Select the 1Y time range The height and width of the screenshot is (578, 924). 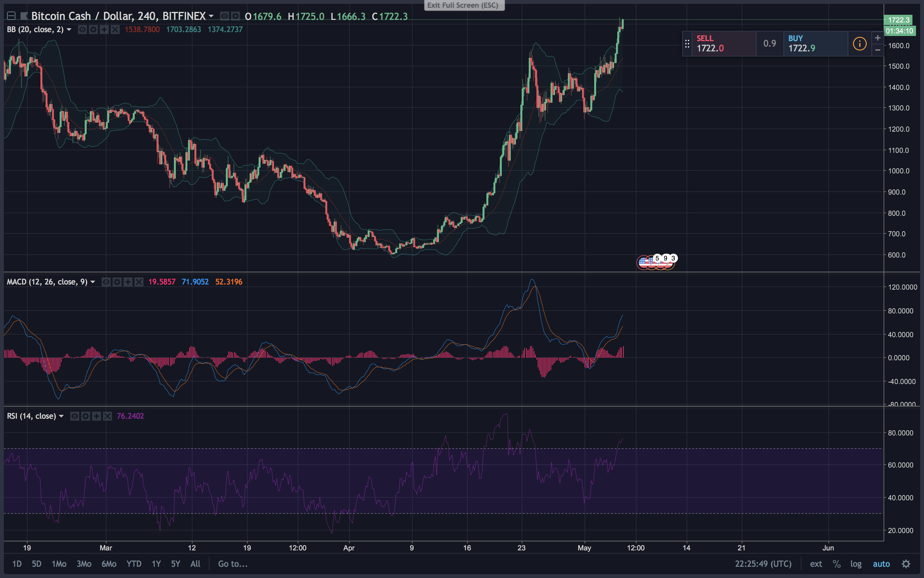[156, 564]
